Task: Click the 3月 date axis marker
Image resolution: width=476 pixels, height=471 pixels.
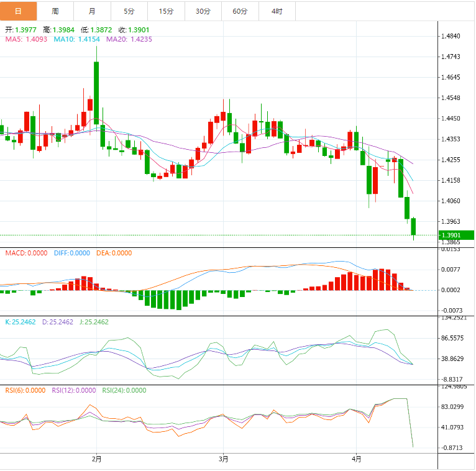Action: pyautogui.click(x=224, y=459)
